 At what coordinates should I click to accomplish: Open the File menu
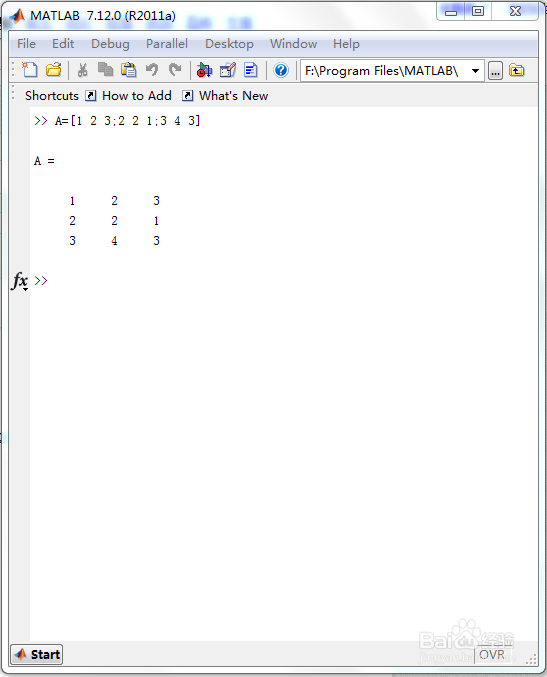pos(26,44)
